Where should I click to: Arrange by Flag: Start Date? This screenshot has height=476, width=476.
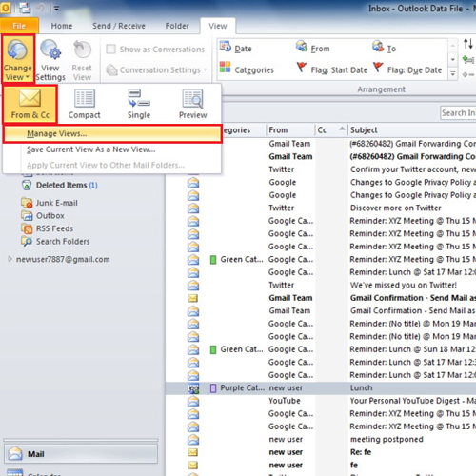pyautogui.click(x=332, y=69)
